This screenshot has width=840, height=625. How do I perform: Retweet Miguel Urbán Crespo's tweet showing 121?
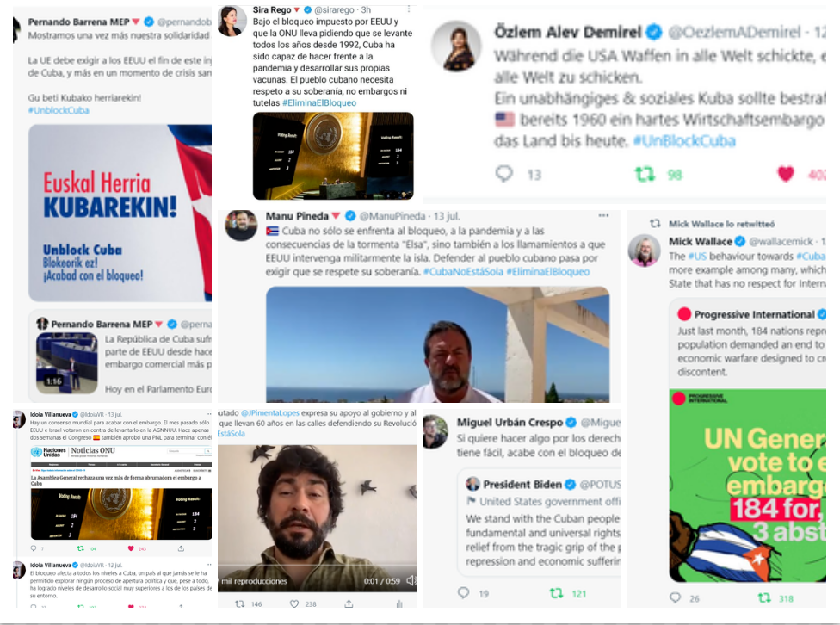(x=557, y=593)
